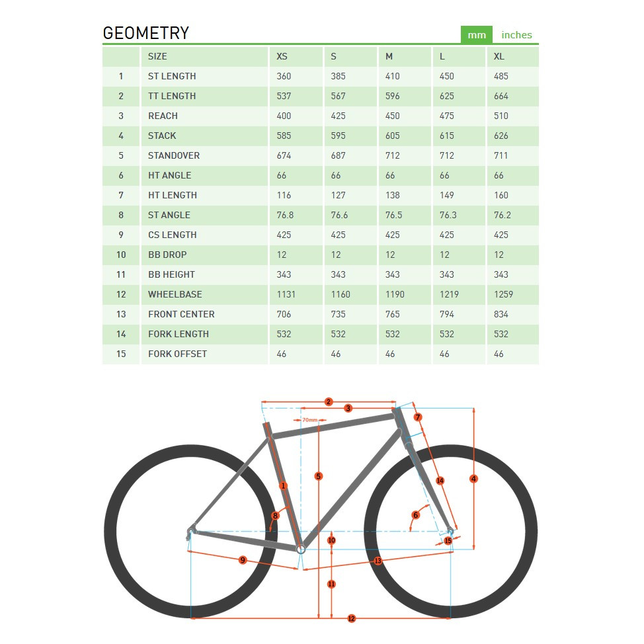Click wheelbase marker 12 below the bike
Viewport: 644px width, 644px height.
click(x=351, y=618)
